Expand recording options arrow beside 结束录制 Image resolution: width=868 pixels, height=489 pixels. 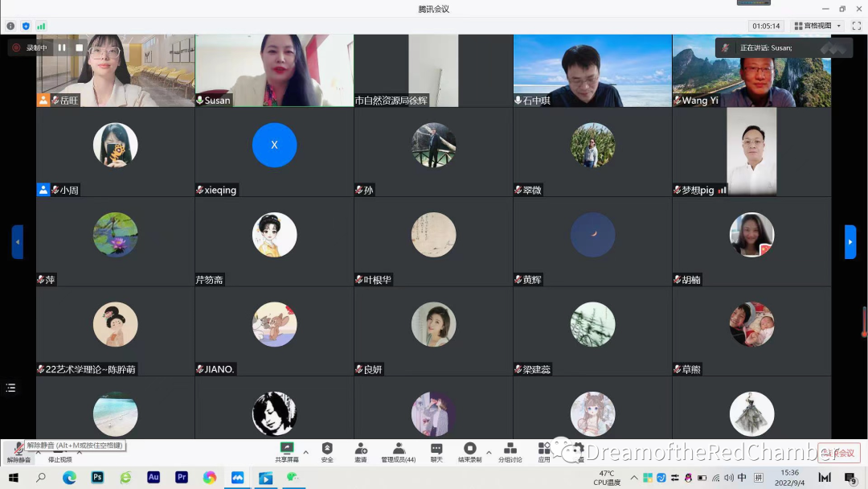coord(489,452)
